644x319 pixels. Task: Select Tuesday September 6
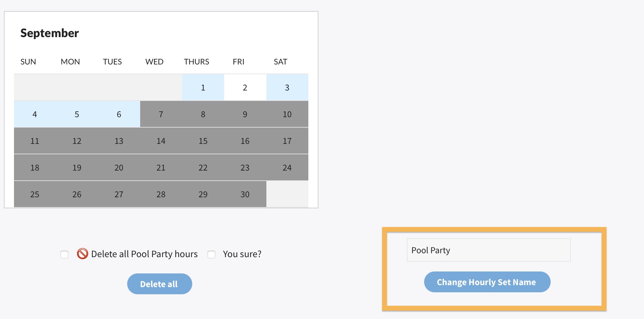(119, 114)
